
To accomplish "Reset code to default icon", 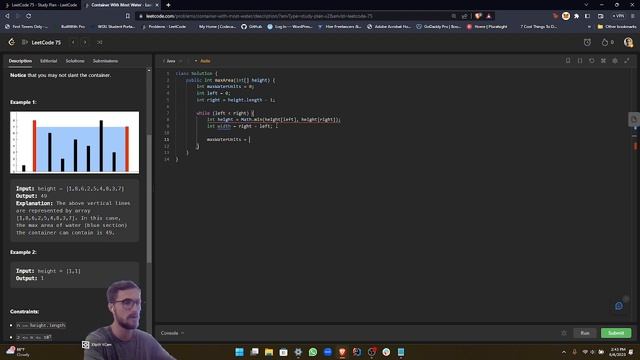I will coord(591,60).
